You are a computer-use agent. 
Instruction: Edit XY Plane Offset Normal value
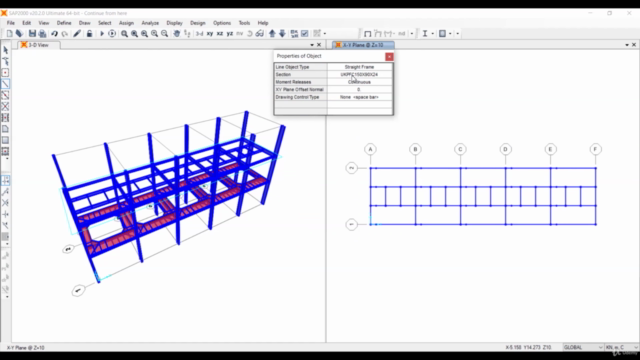click(360, 89)
